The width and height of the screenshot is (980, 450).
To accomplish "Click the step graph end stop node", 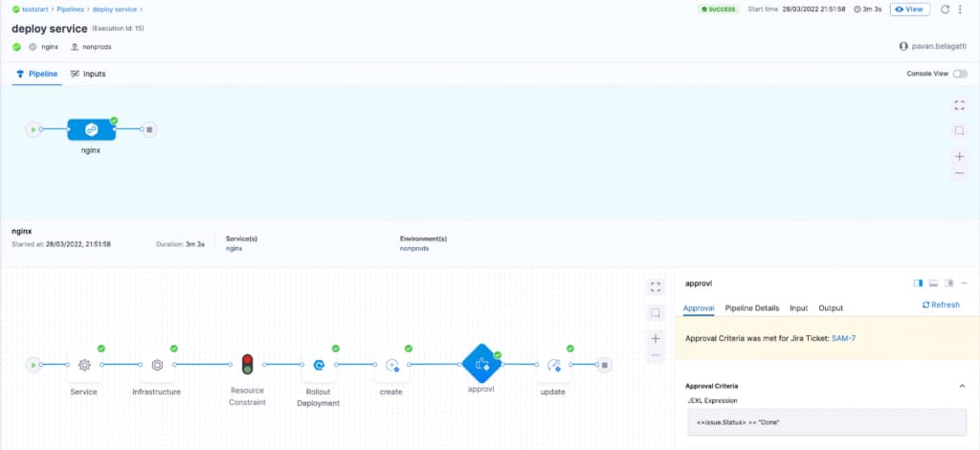I will click(x=604, y=365).
